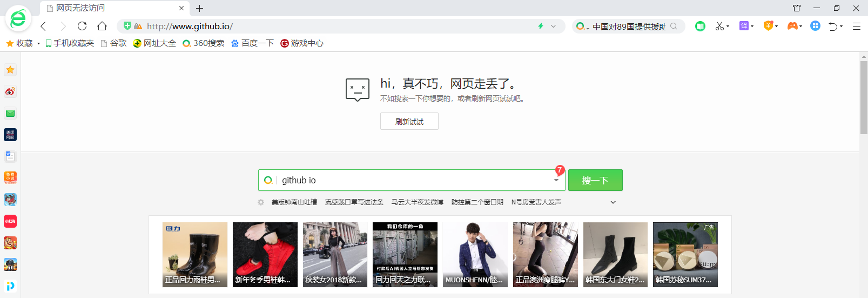Screen dimensions: 868x298
Task: Open the hot topic 马云大半夜发微博
Action: click(x=418, y=202)
